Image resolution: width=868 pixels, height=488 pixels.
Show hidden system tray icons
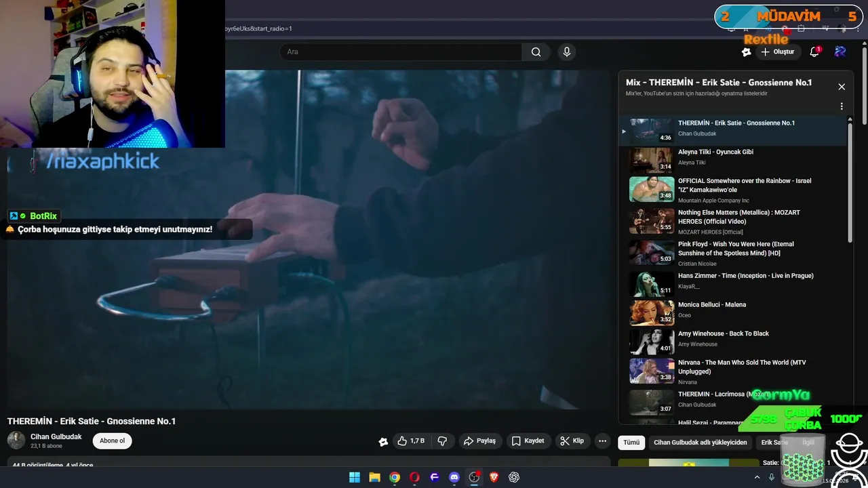(x=757, y=477)
